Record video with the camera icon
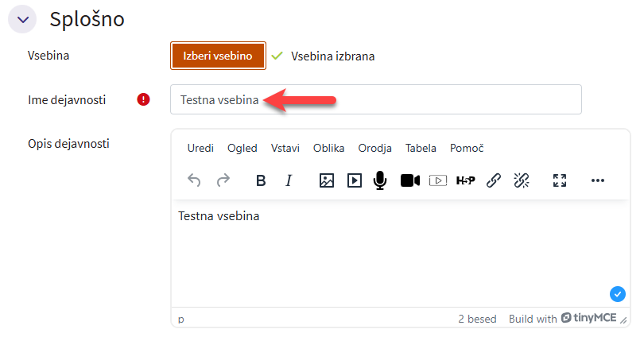644x337 pixels. 409,180
